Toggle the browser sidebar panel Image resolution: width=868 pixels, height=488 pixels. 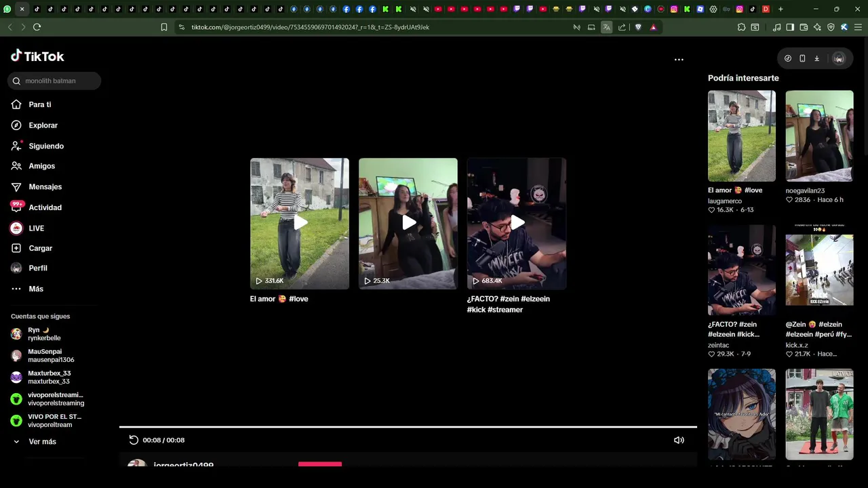tap(790, 27)
